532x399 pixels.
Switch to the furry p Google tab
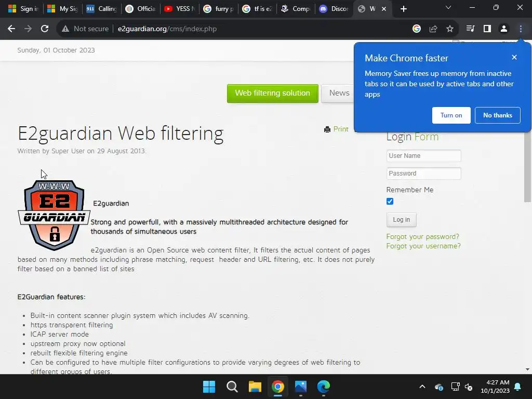pos(218,9)
